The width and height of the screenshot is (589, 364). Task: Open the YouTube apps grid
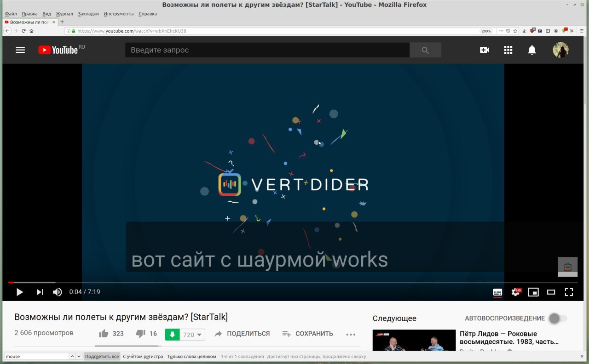coord(508,50)
